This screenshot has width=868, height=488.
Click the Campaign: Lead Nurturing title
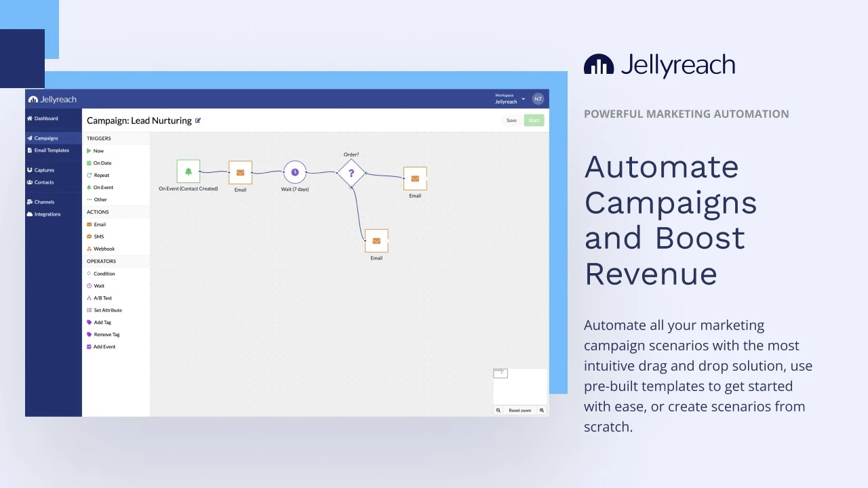(139, 121)
